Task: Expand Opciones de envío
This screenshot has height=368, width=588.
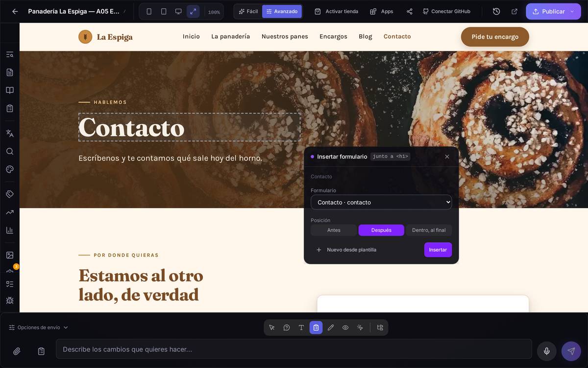Action: click(38, 327)
